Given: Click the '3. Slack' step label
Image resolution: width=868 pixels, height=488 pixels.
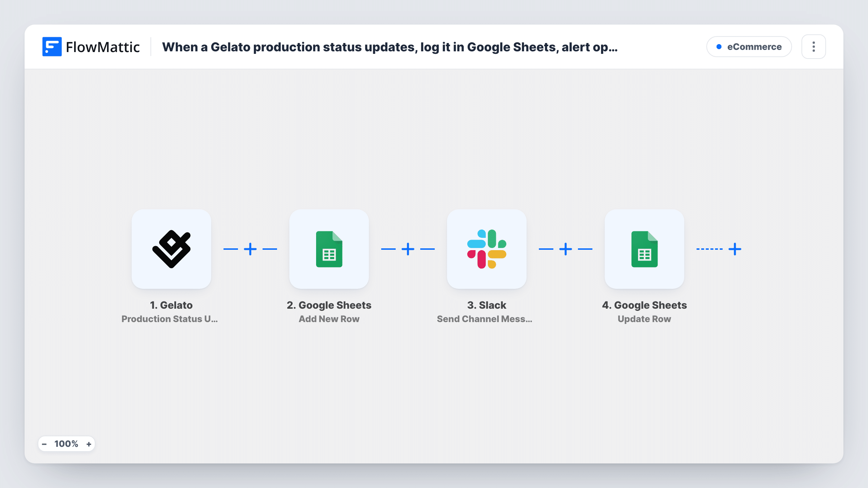Looking at the screenshot, I should 487,305.
